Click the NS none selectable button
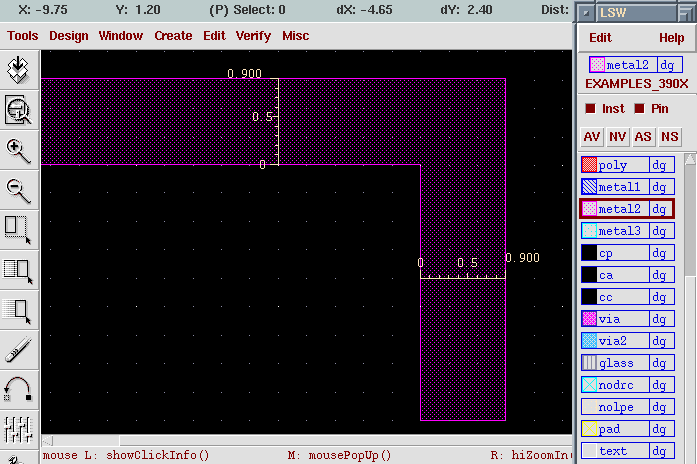 coord(669,136)
